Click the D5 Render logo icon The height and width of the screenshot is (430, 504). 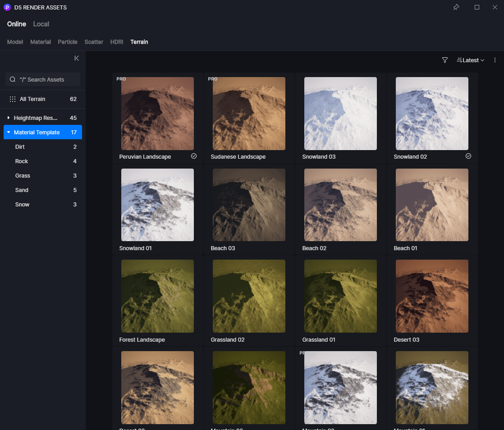point(7,7)
